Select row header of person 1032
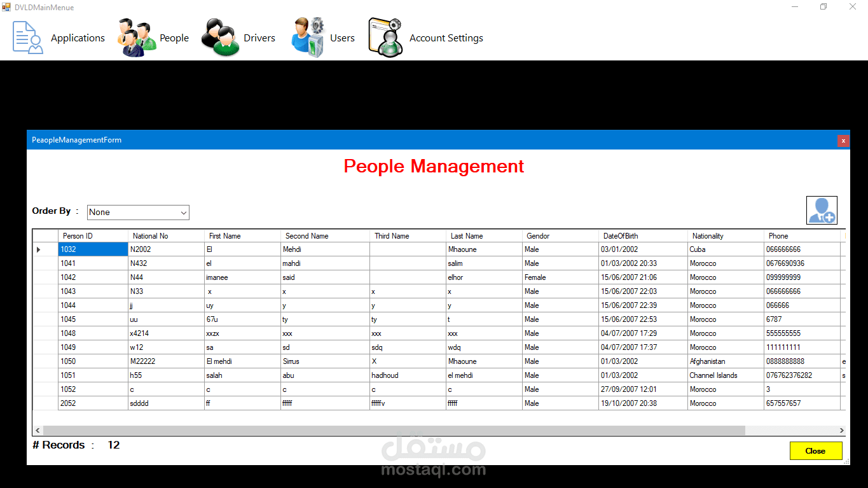Image resolution: width=868 pixels, height=488 pixels. (x=45, y=249)
